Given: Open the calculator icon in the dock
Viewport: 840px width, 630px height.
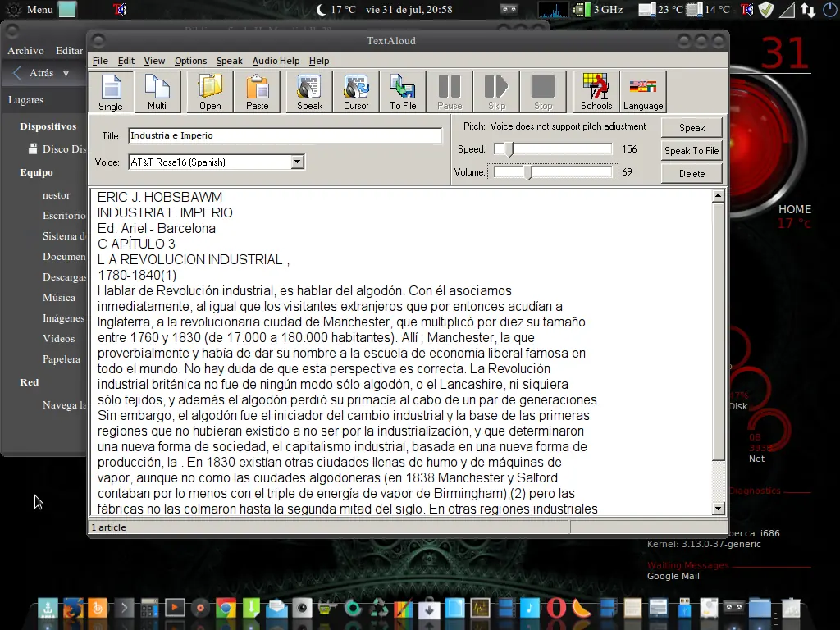Looking at the screenshot, I should 149,608.
